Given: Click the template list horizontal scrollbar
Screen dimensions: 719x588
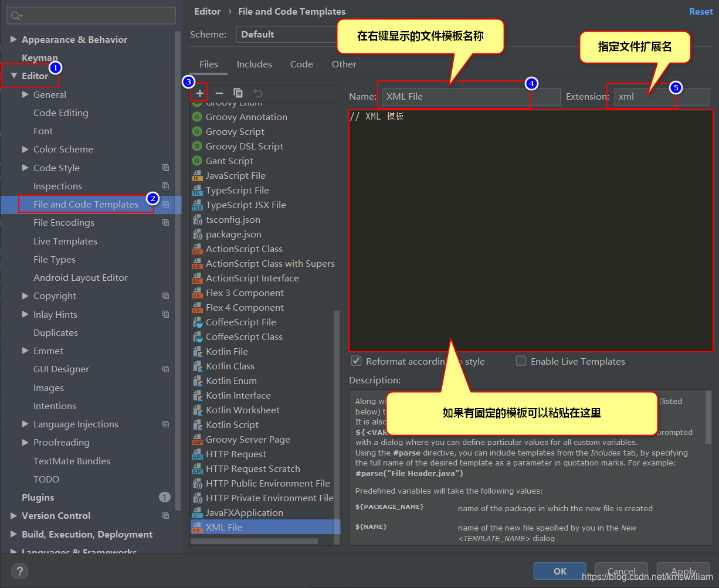Looking at the screenshot, I should pyautogui.click(x=255, y=541).
